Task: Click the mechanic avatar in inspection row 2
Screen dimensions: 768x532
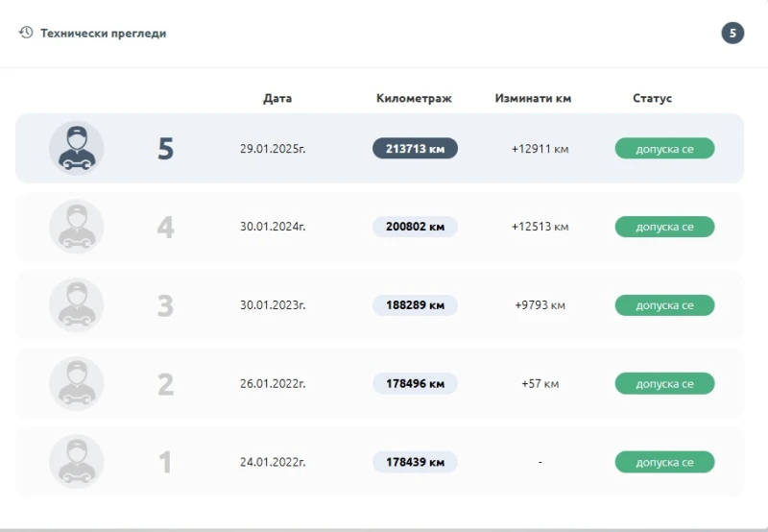Action: tap(77, 384)
